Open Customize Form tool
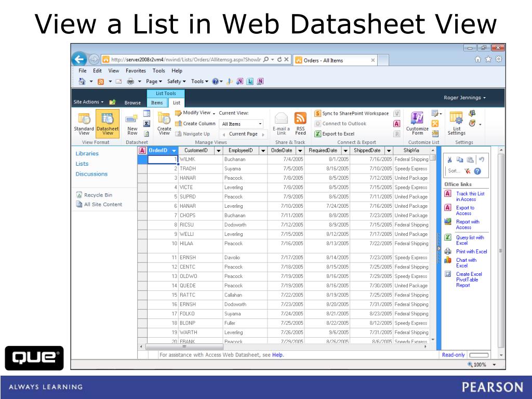Image resolution: width=532 pixels, height=399 pixels. pos(417,124)
